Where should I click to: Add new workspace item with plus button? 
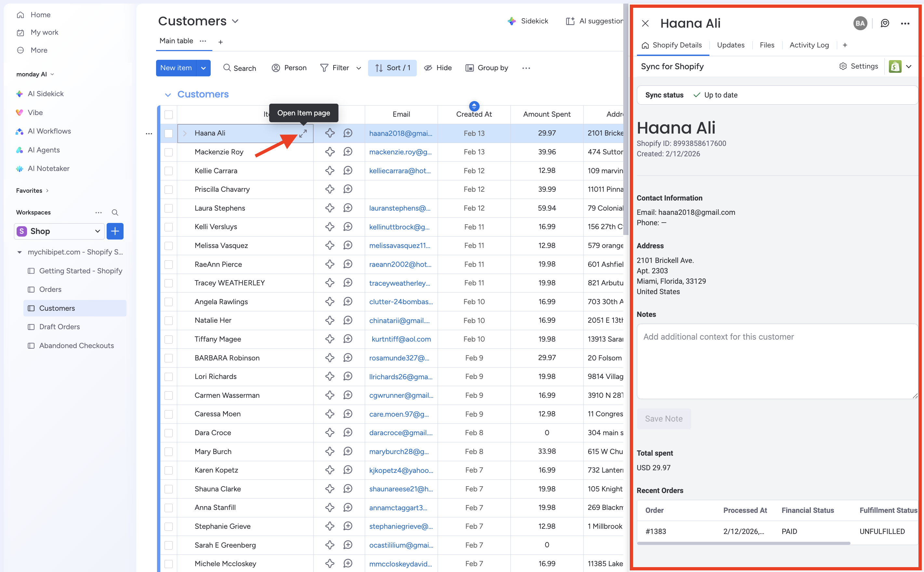115,231
